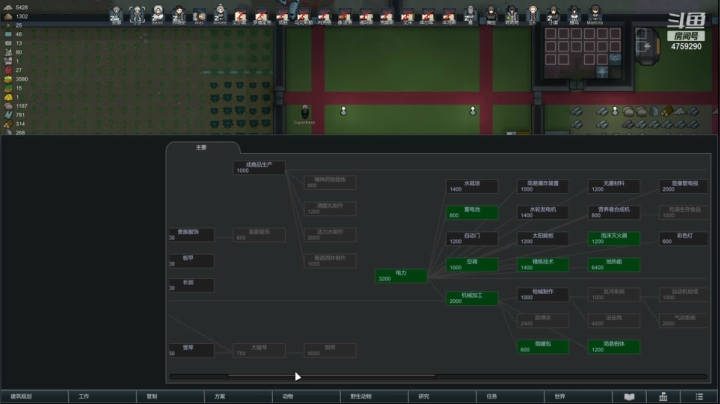Select the 水栽培 1400 research node
The image size is (720, 404).
[x=472, y=186]
